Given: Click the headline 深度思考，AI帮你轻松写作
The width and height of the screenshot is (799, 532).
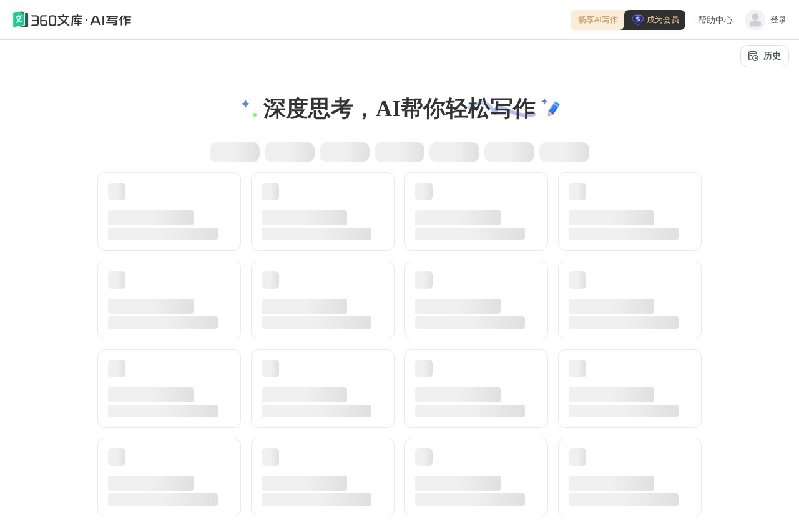Looking at the screenshot, I should [x=399, y=109].
